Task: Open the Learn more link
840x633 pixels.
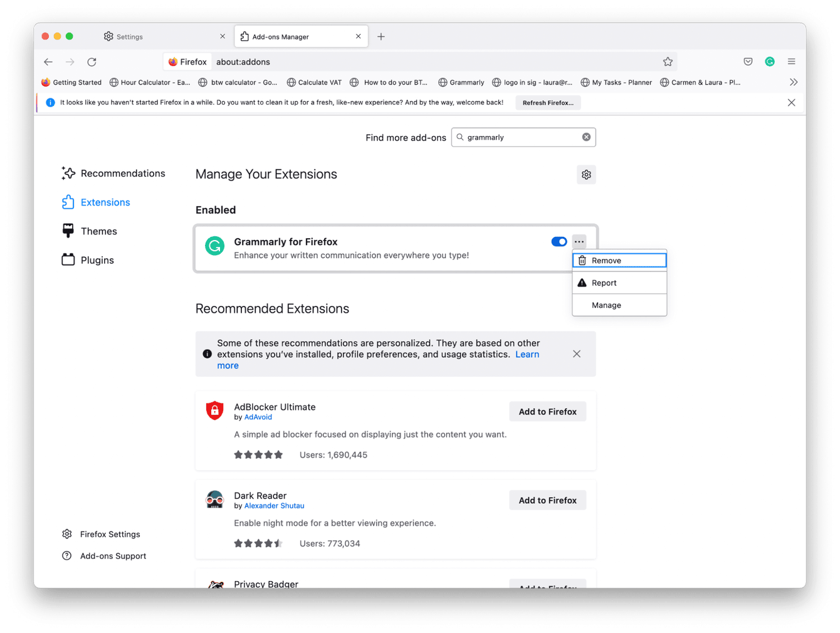Action: [x=527, y=354]
